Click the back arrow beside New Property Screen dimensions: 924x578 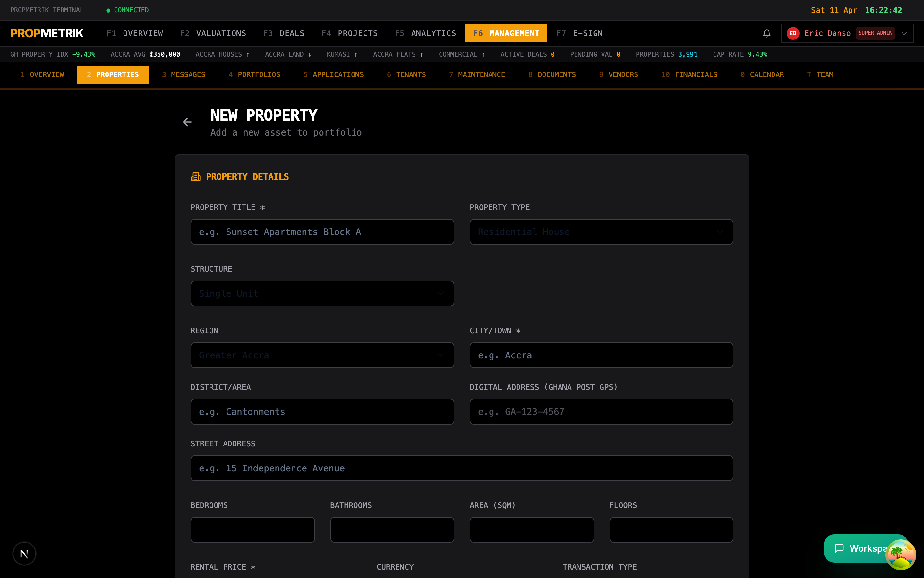coord(187,122)
